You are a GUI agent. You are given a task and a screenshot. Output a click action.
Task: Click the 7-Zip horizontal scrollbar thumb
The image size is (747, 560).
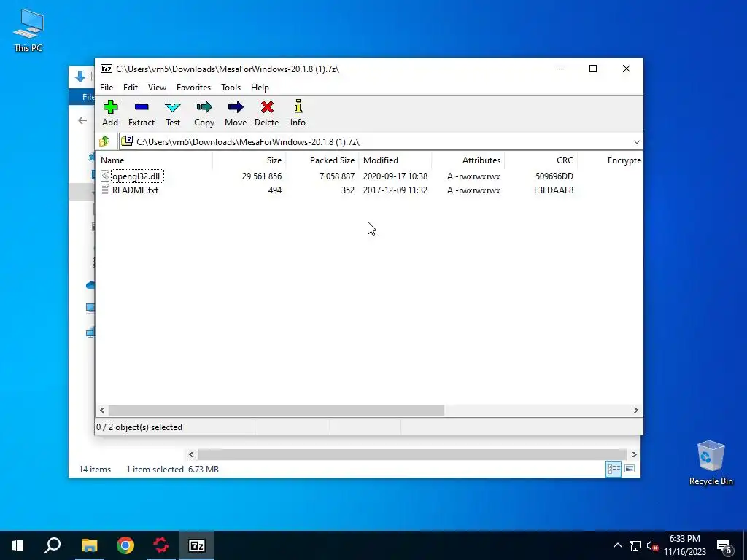click(276, 410)
